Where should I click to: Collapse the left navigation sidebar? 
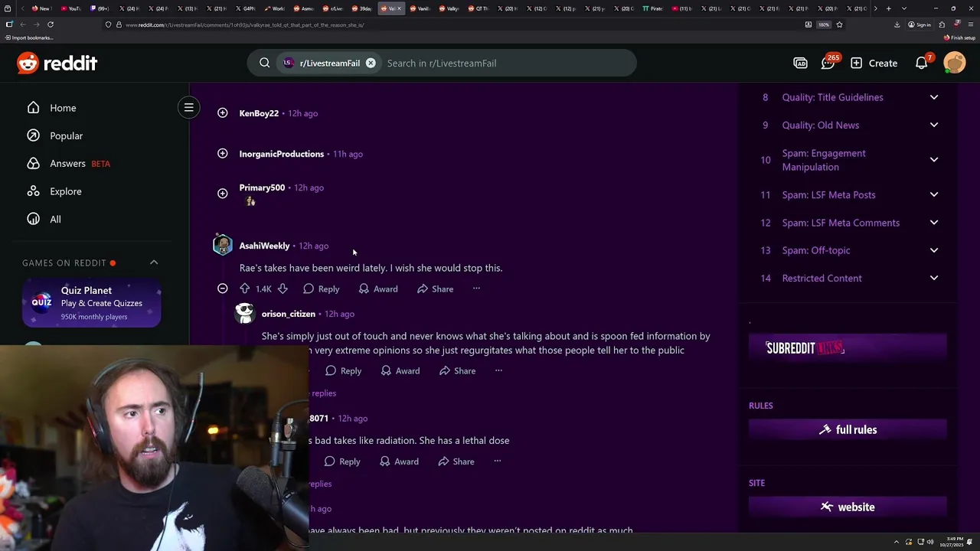coord(188,108)
